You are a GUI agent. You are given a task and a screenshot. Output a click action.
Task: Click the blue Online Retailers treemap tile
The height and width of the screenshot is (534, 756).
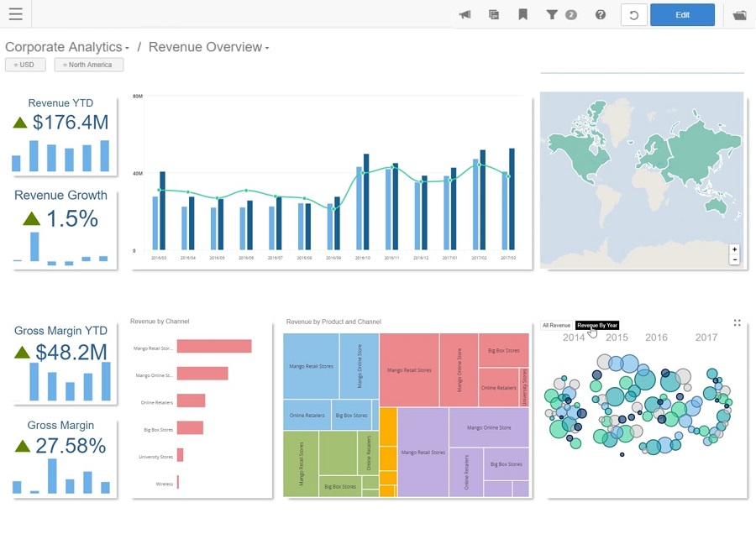click(x=307, y=415)
